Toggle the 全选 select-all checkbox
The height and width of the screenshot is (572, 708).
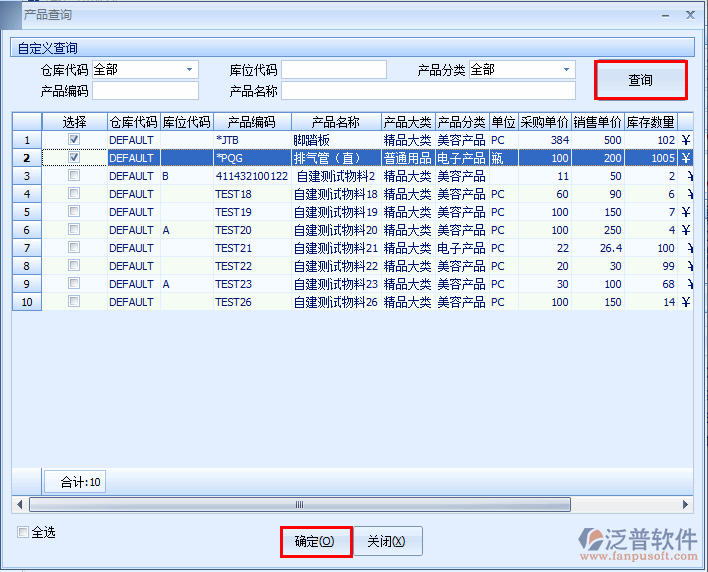[x=24, y=532]
